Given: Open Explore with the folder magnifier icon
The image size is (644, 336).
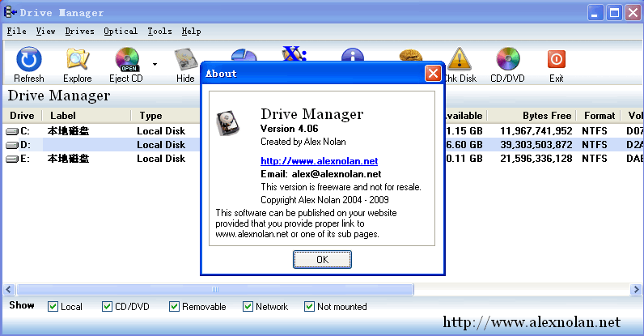Looking at the screenshot, I should (78, 59).
